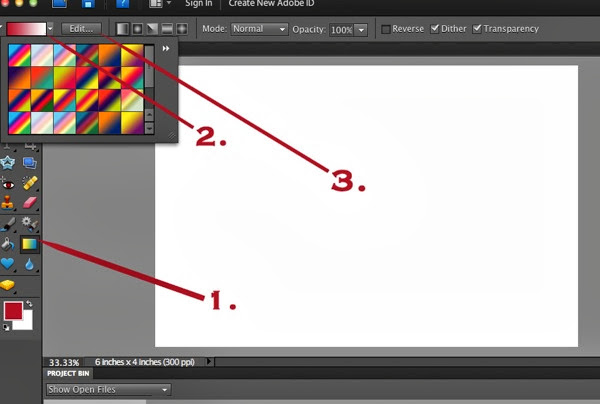The image size is (600, 404).
Task: Open the status bar info arrow menu
Action: point(209,361)
